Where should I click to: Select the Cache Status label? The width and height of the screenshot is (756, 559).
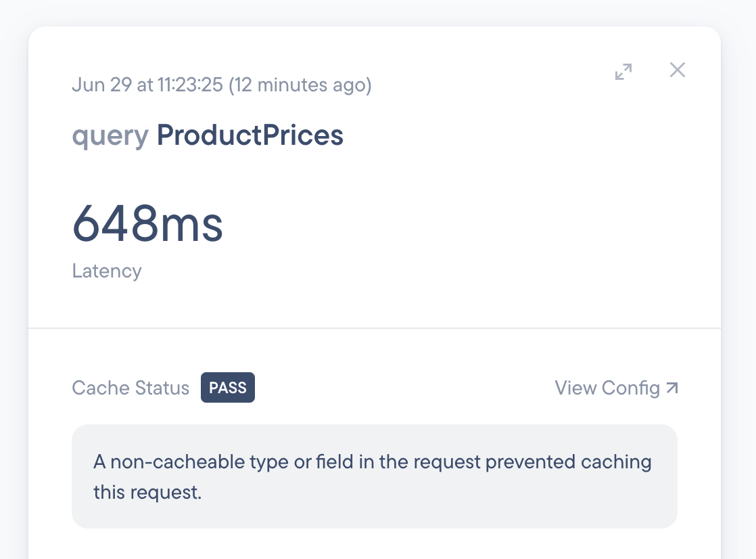(x=131, y=388)
